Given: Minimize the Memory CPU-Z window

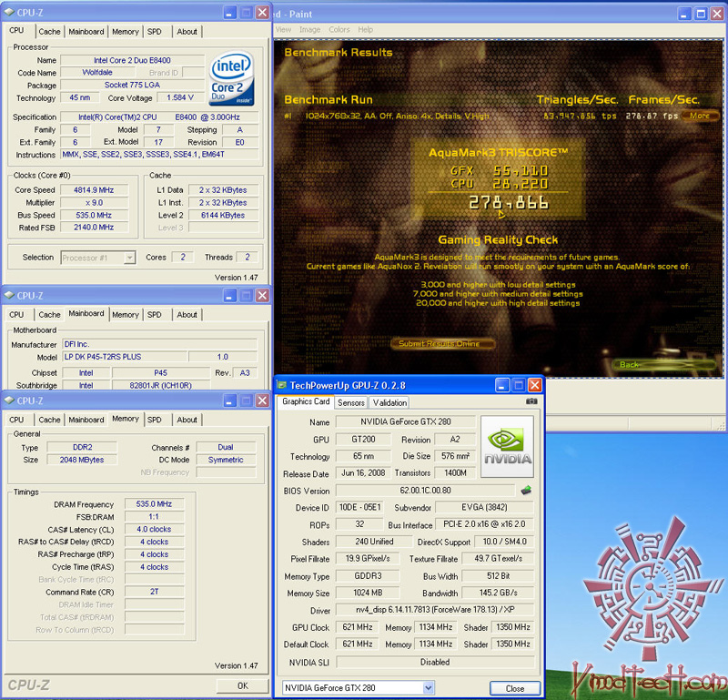Looking at the screenshot, I should pos(230,401).
